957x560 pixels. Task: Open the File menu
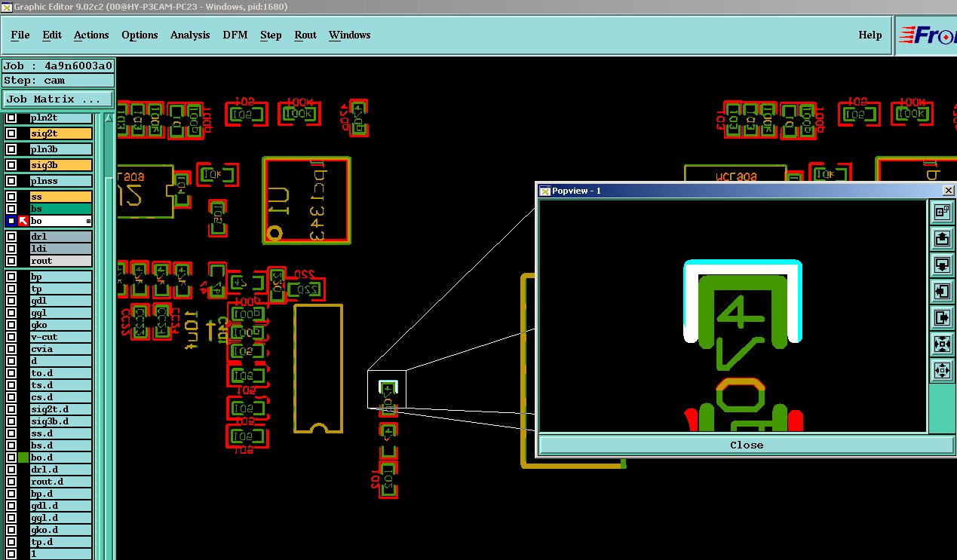coord(20,35)
